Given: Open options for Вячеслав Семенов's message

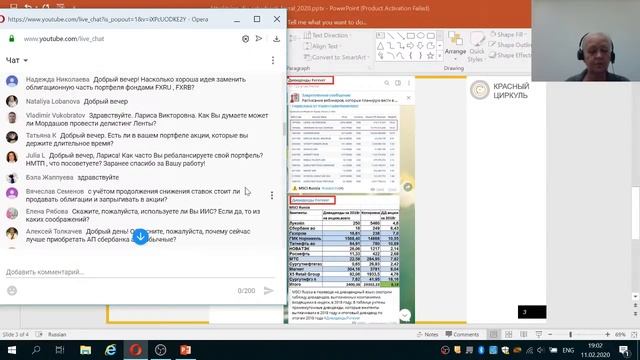Looking at the screenshot, I should [272, 195].
